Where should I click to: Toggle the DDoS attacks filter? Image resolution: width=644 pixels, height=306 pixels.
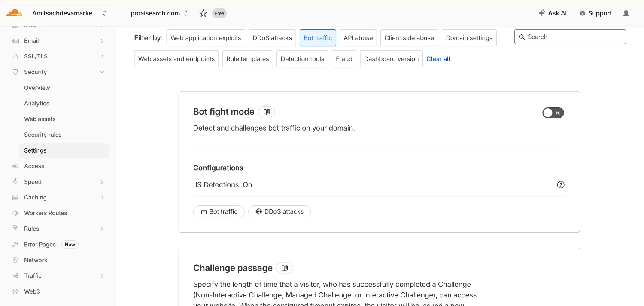[272, 38]
